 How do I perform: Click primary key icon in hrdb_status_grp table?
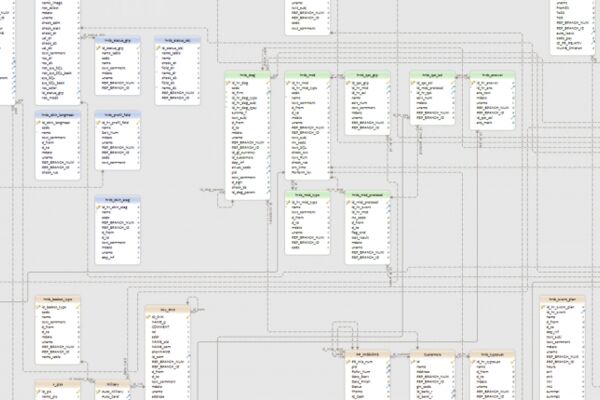(99, 48)
